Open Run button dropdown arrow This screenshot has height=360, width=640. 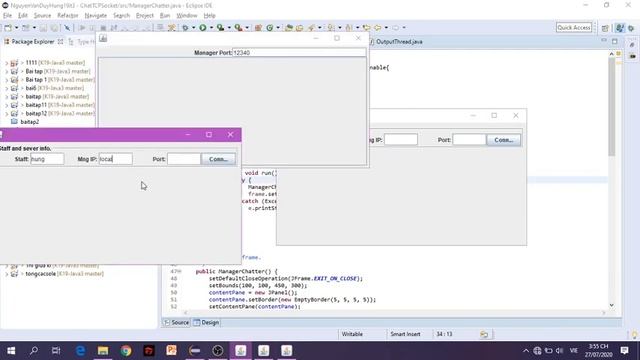click(211, 28)
